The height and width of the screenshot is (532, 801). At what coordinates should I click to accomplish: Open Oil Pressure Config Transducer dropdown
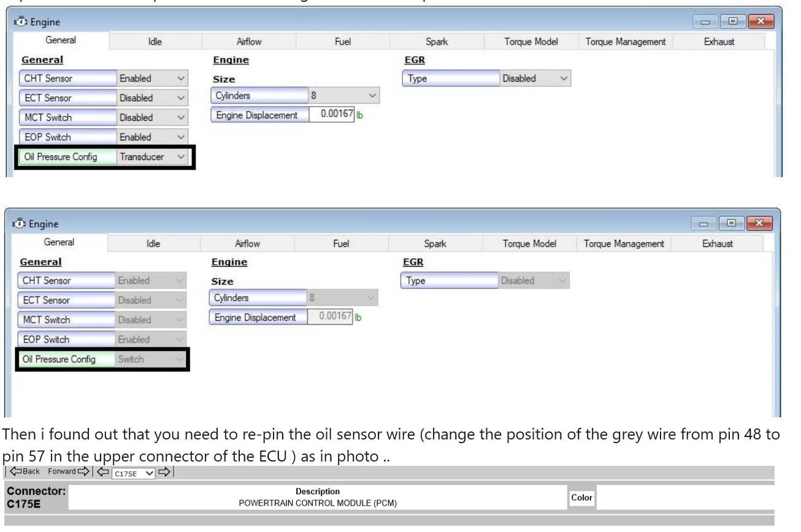coord(152,157)
